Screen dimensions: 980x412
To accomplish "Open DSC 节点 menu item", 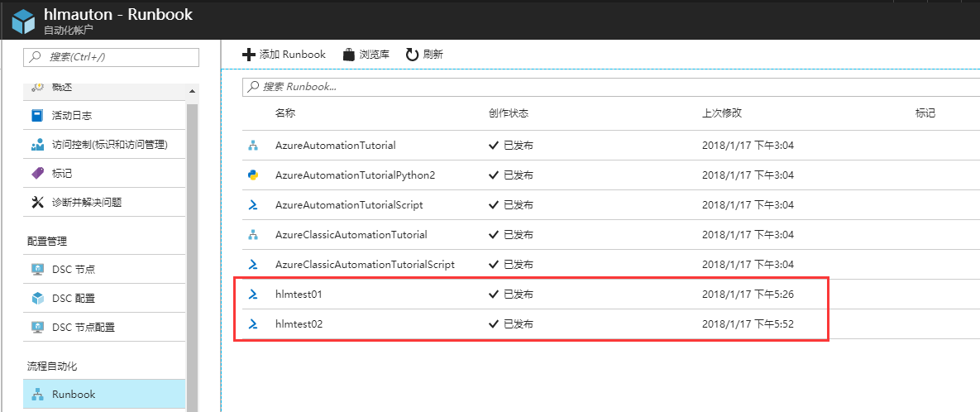I will click(x=104, y=270).
